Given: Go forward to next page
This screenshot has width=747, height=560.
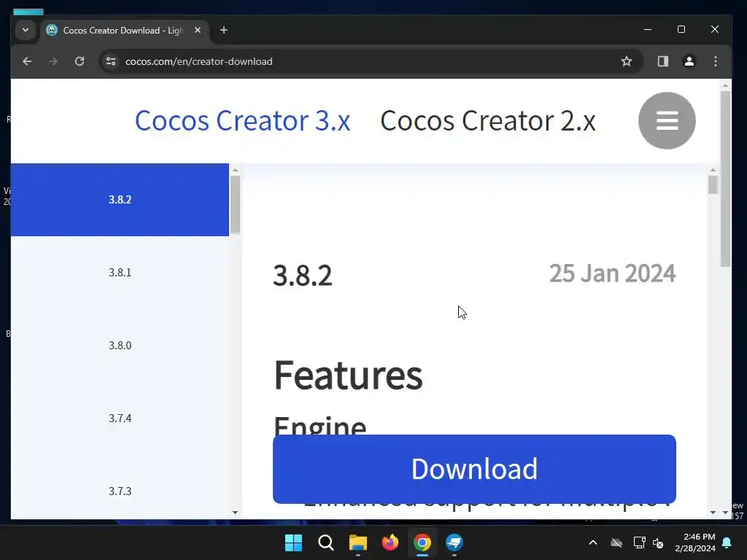Looking at the screenshot, I should [53, 61].
